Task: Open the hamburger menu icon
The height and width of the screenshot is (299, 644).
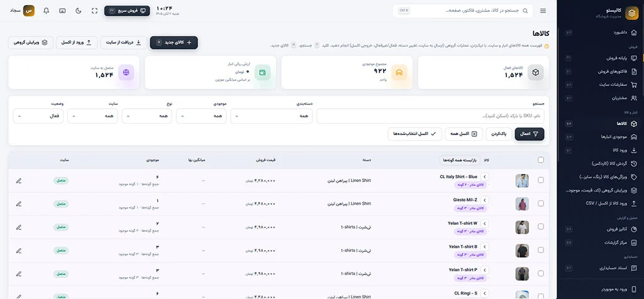Action: tap(543, 11)
